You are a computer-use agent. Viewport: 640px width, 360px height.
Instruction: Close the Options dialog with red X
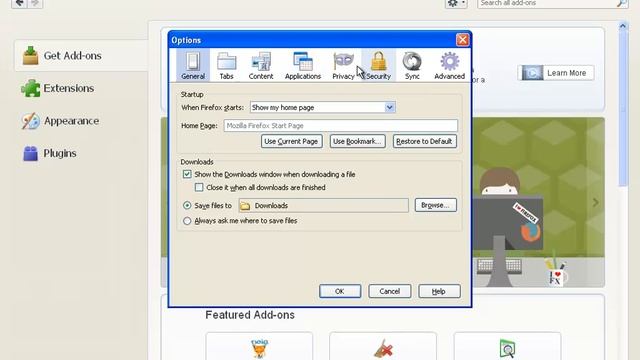tap(462, 40)
